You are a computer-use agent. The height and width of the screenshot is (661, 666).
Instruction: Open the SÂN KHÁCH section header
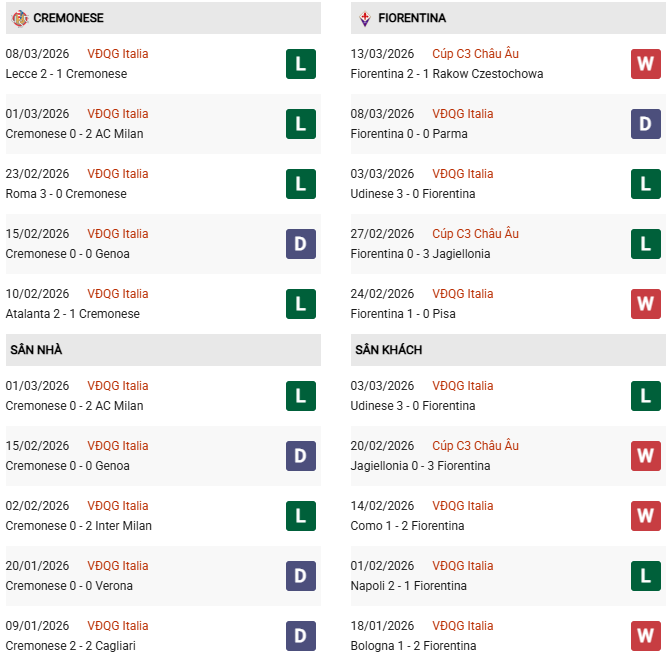pos(388,350)
